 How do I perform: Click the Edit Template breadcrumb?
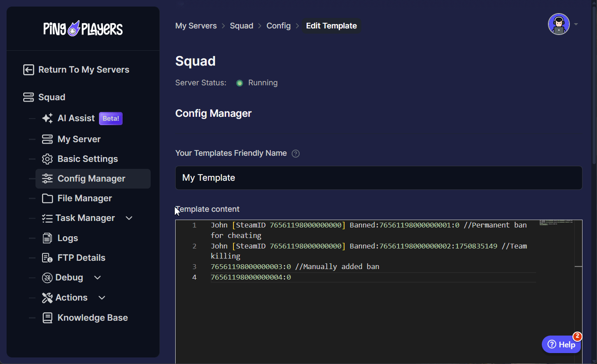tap(331, 26)
